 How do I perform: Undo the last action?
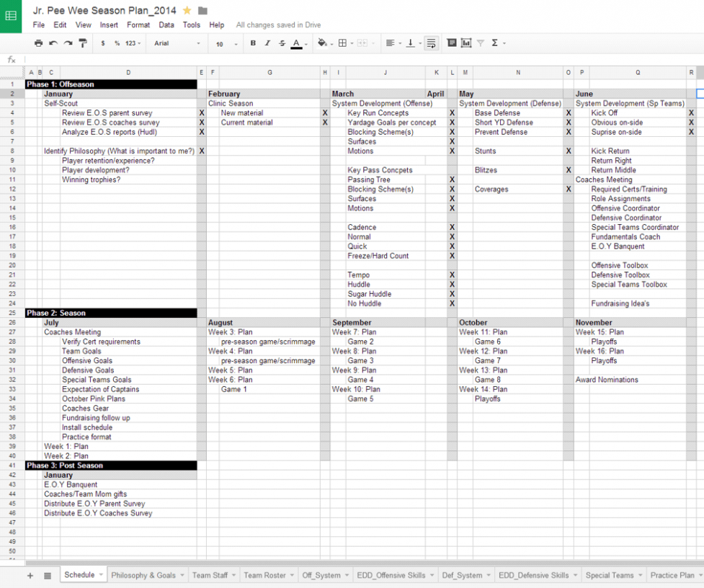coord(53,43)
